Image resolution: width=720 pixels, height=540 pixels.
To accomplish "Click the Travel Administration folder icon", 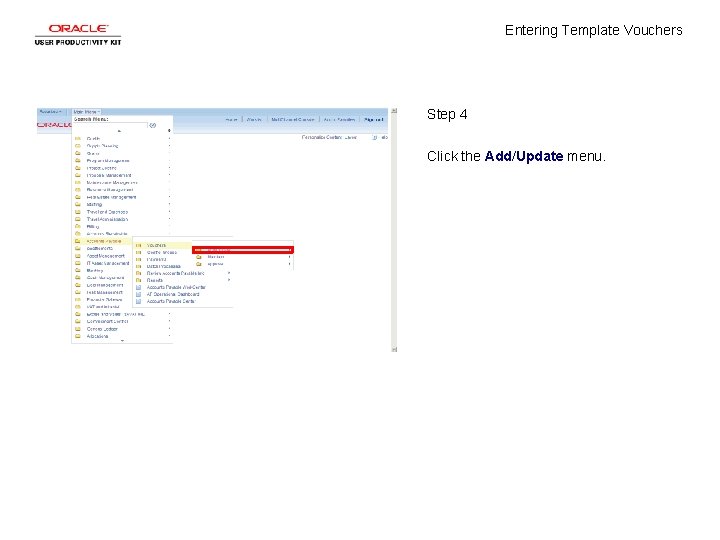I will (78, 219).
